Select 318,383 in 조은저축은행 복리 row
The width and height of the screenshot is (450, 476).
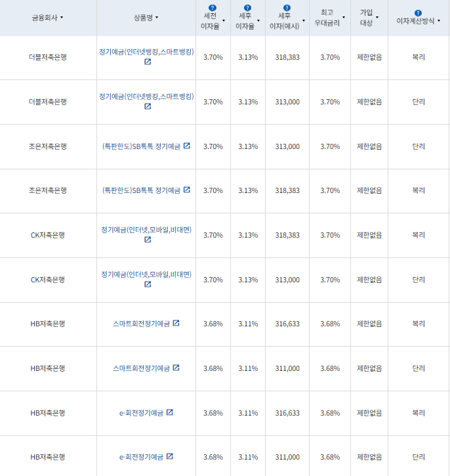[287, 190]
